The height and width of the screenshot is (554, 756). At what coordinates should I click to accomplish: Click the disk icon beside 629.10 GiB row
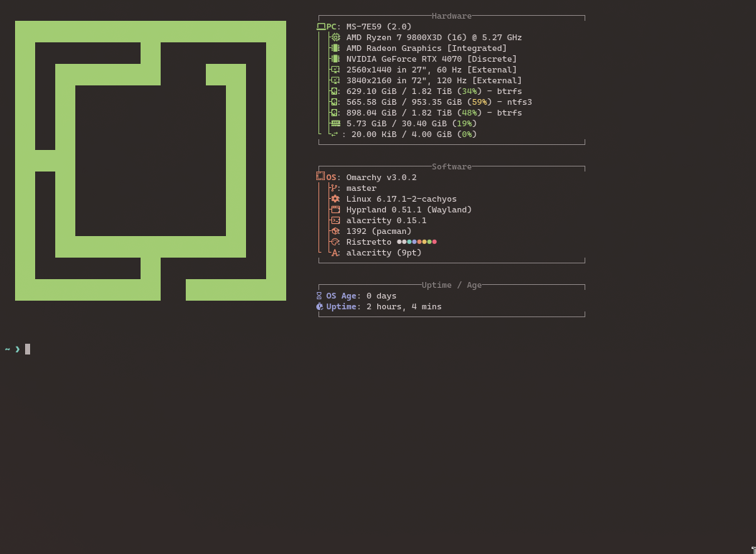tap(334, 91)
